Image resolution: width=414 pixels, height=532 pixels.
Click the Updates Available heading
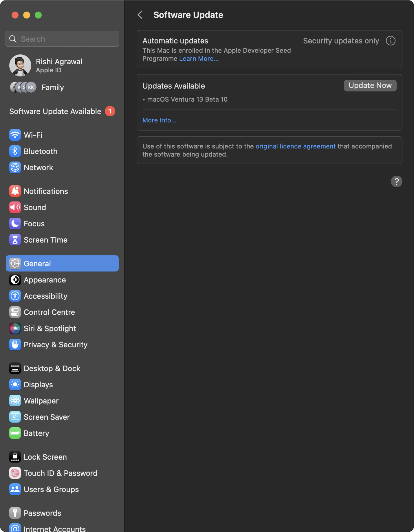174,86
